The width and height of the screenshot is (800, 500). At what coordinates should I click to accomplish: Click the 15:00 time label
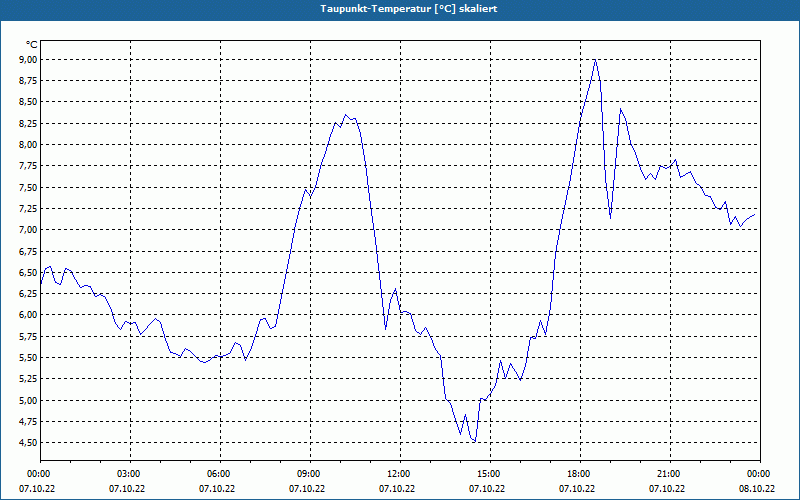click(490, 474)
